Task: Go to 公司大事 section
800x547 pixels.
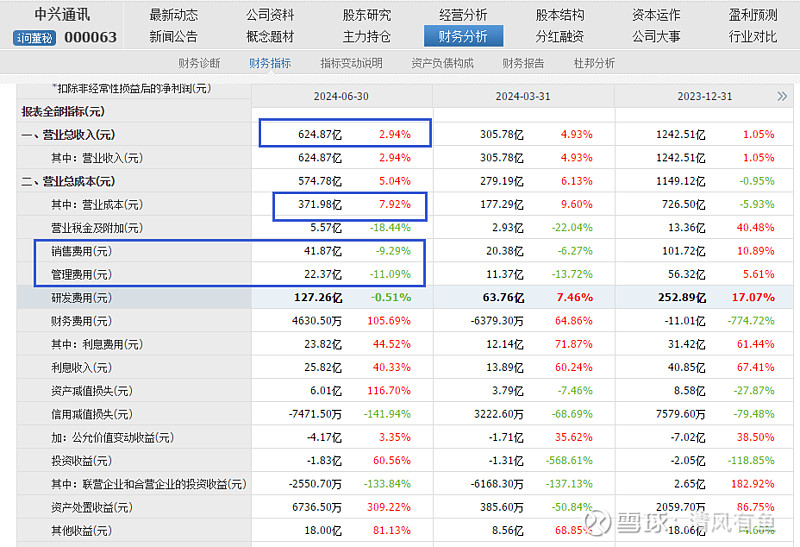Action: (656, 37)
